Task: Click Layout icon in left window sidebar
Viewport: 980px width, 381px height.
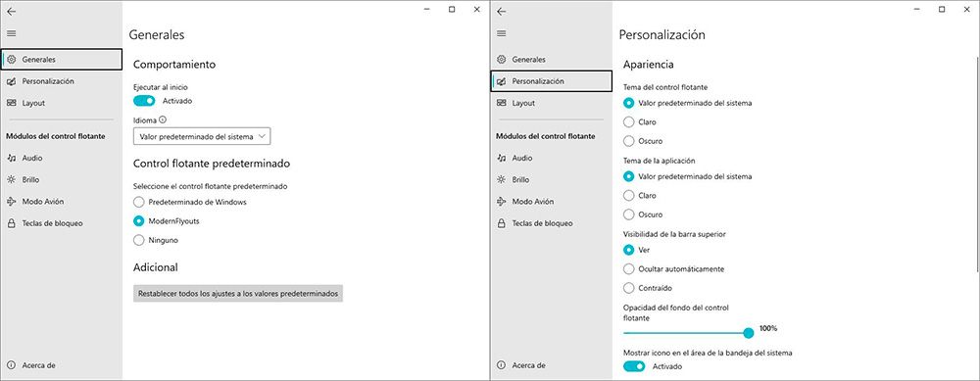Action: [x=11, y=103]
